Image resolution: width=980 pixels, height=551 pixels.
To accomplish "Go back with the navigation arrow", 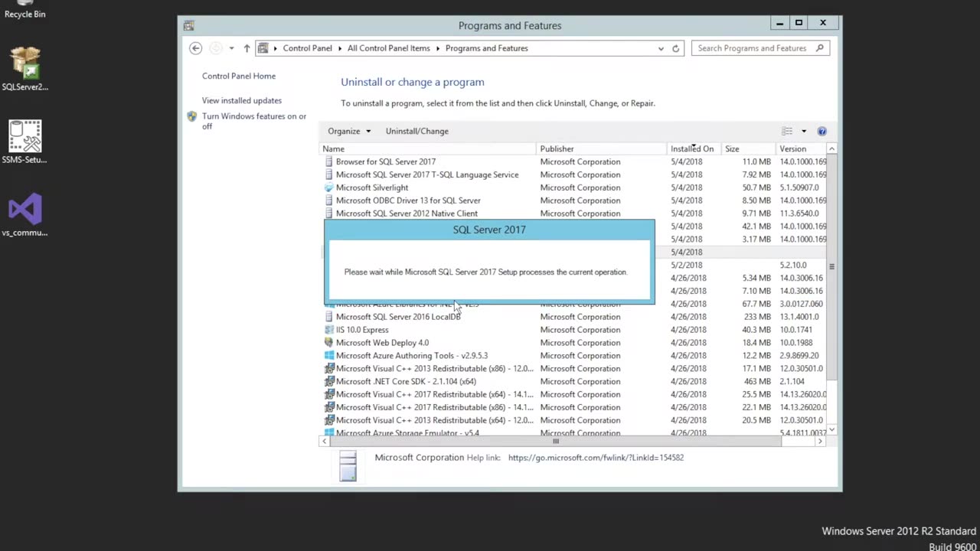I will point(195,48).
